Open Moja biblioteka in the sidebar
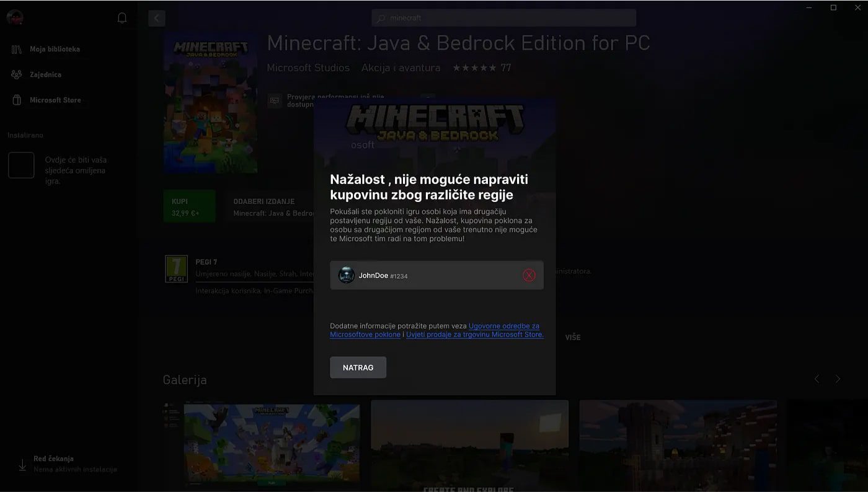The width and height of the screenshot is (868, 492). point(55,49)
